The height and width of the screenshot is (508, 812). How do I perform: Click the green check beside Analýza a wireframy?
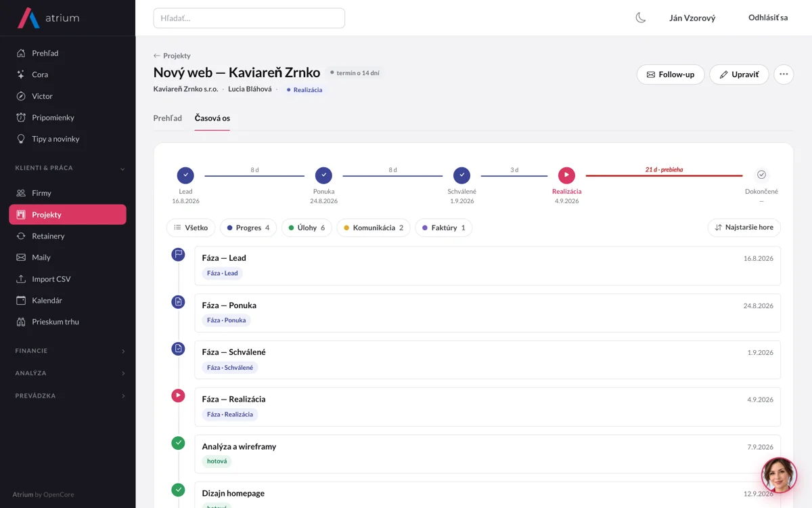pos(178,442)
